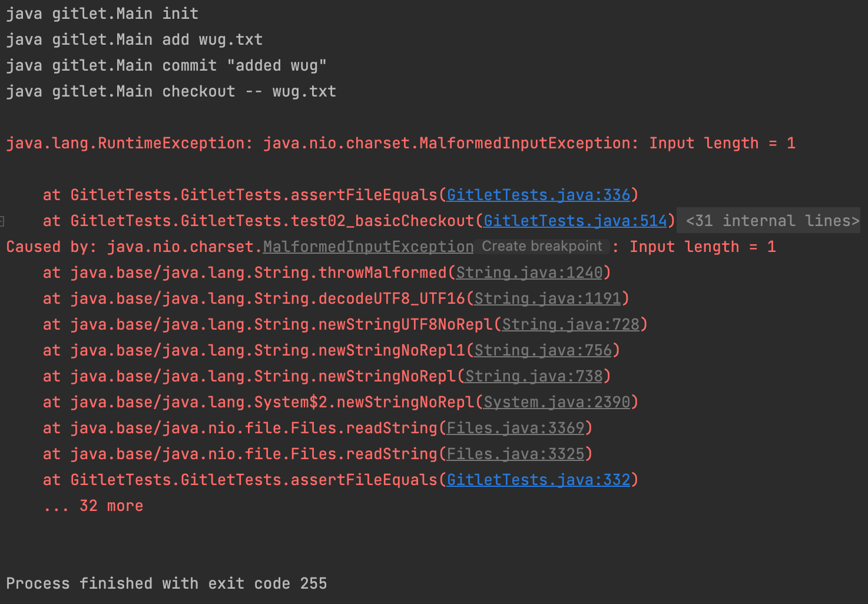Image resolution: width=868 pixels, height=604 pixels.
Task: Open the GitletTests.java:514 stack frame link
Action: pos(575,221)
